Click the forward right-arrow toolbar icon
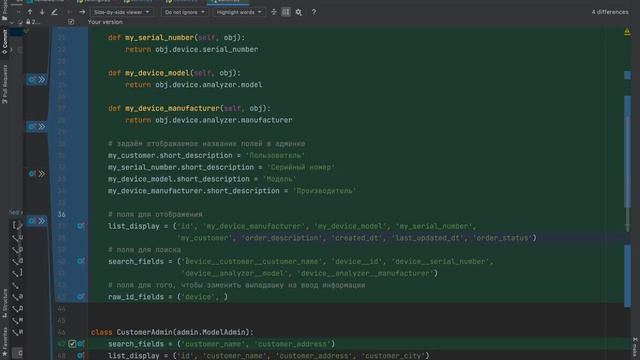 click(x=82, y=12)
